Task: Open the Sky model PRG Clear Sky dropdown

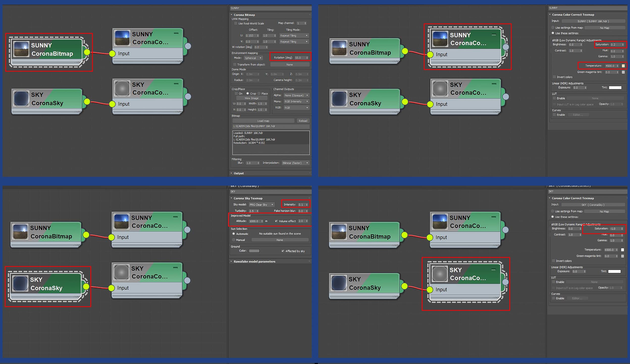Action: [261, 205]
